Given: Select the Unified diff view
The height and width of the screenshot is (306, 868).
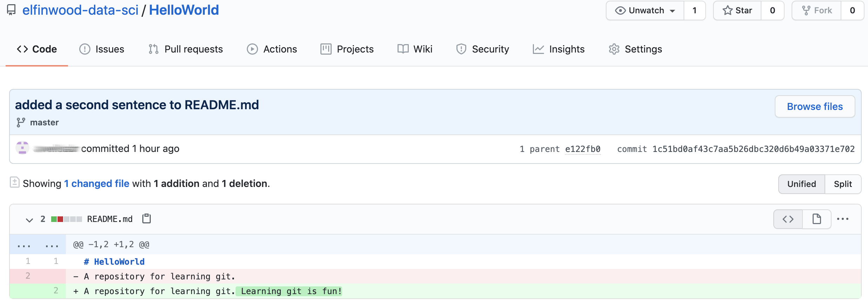Looking at the screenshot, I should 801,184.
